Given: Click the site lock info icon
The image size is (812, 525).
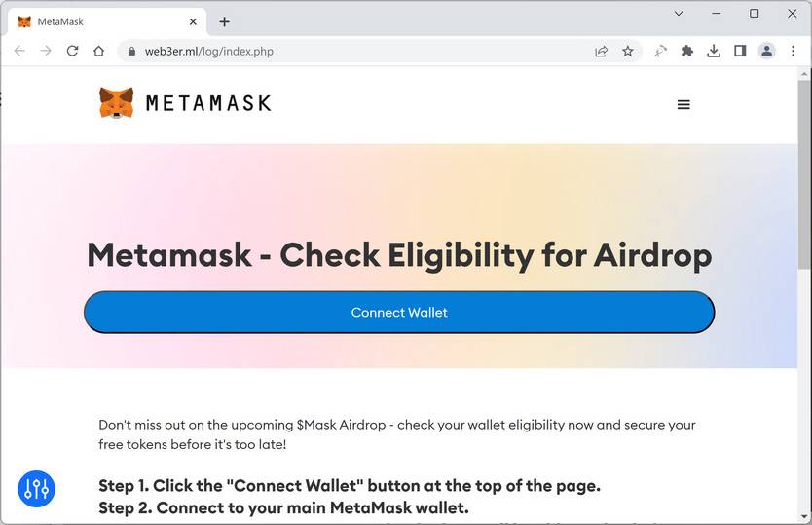Looking at the screenshot, I should pyautogui.click(x=131, y=51).
